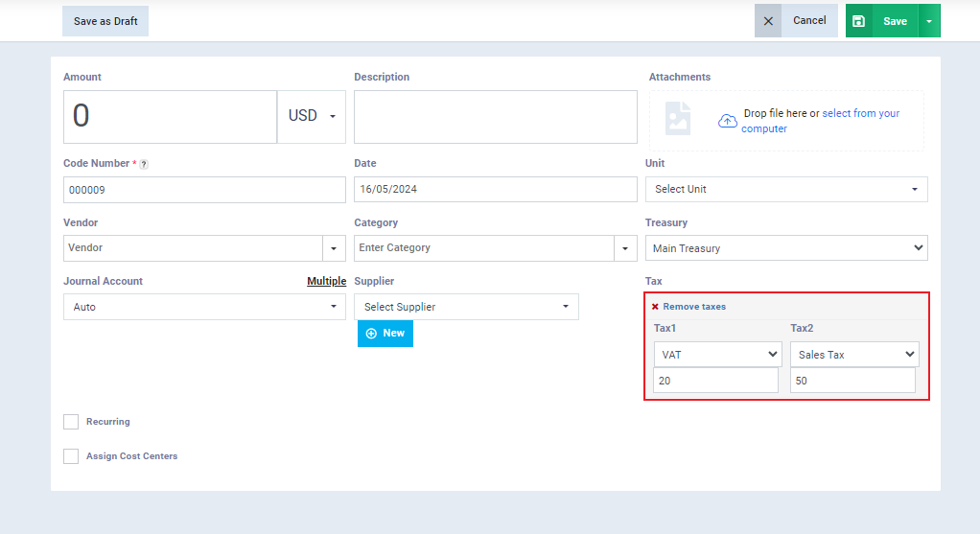Screen dimensions: 980x534
Task: Expand the Select Unit dropdown
Action: click(x=786, y=189)
